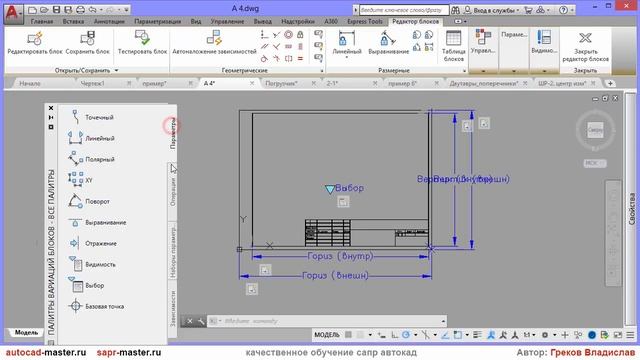The height and width of the screenshot is (360, 640).
Task: Click Сохранить блок (Save Block) icon
Action: pos(87,39)
